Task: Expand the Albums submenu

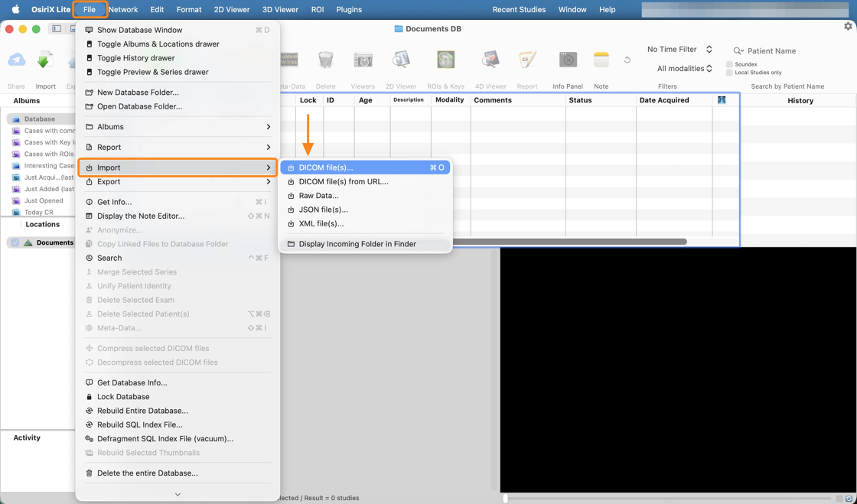Action: click(178, 127)
